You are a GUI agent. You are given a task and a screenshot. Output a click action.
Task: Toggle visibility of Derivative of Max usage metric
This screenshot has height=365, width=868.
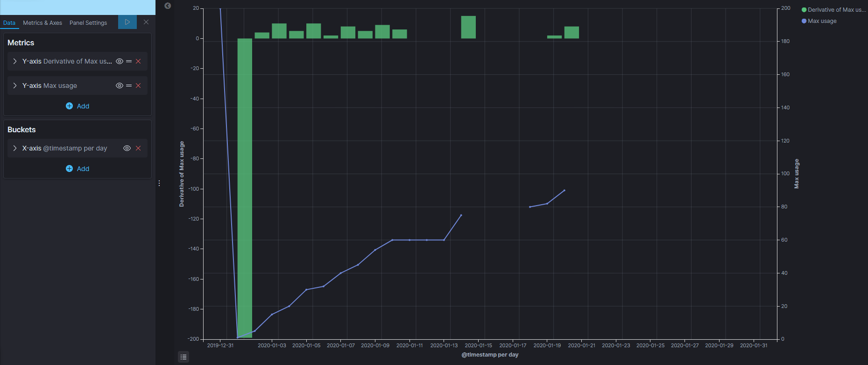click(120, 61)
